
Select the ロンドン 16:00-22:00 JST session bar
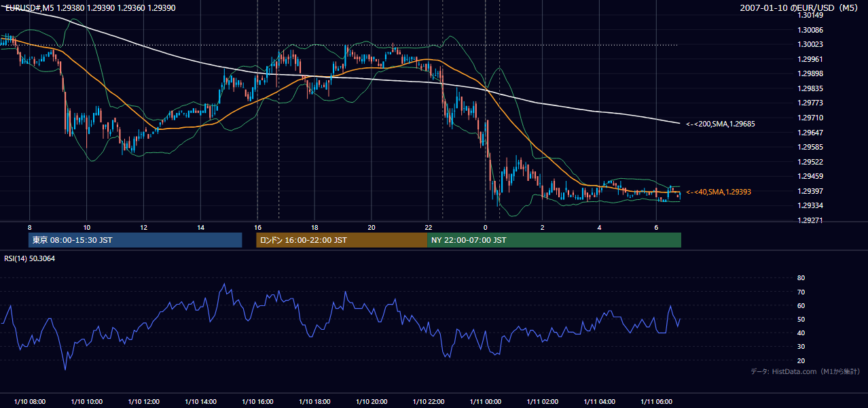[x=342, y=240]
